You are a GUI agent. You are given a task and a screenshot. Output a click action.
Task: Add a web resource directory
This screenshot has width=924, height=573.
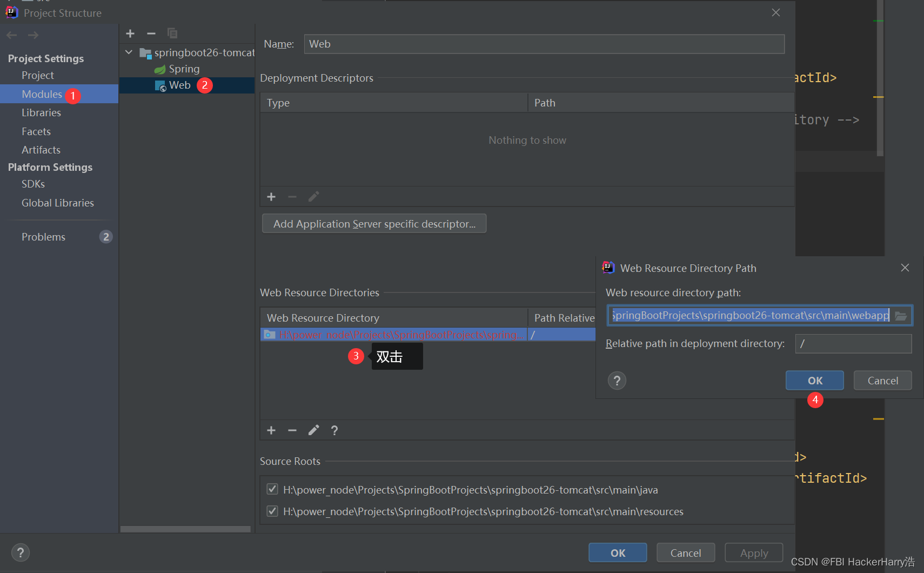(271, 430)
